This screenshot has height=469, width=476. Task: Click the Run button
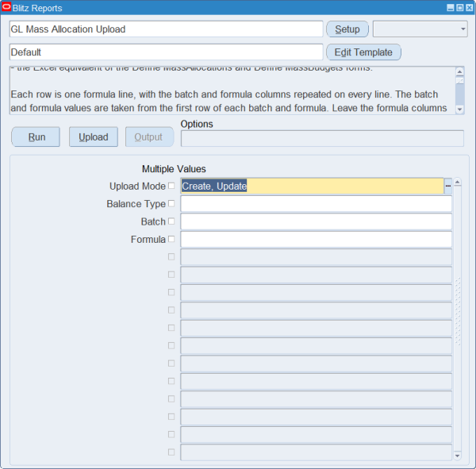point(36,137)
